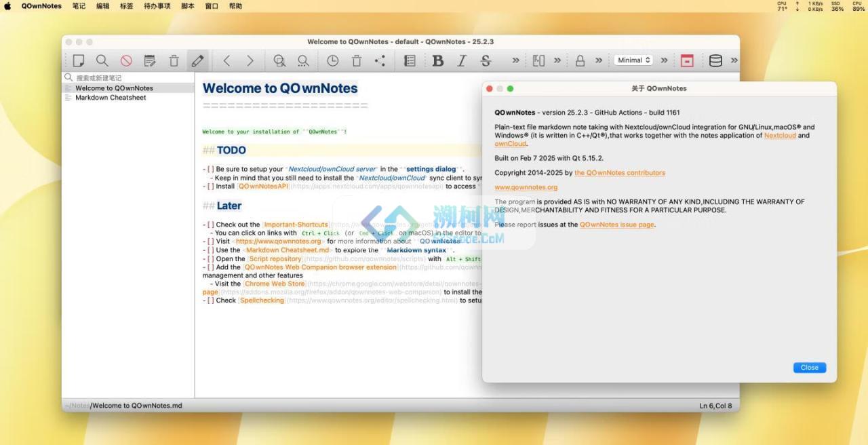Open the 标签 menu
This screenshot has width=868, height=445.
(x=126, y=6)
